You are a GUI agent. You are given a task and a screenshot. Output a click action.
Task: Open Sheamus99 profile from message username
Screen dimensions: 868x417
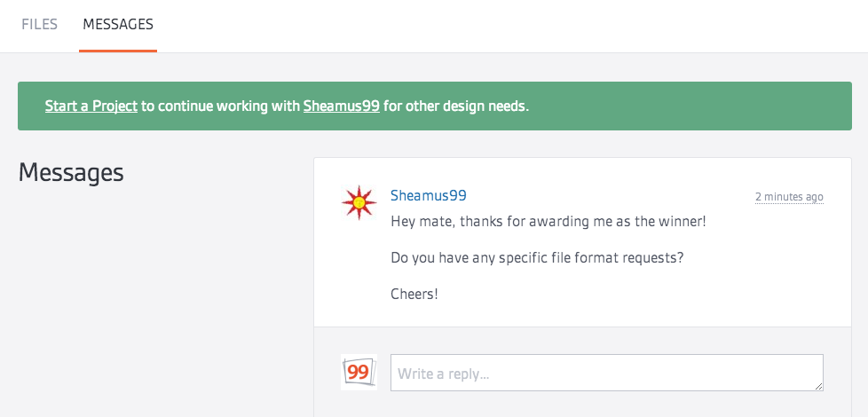click(428, 195)
